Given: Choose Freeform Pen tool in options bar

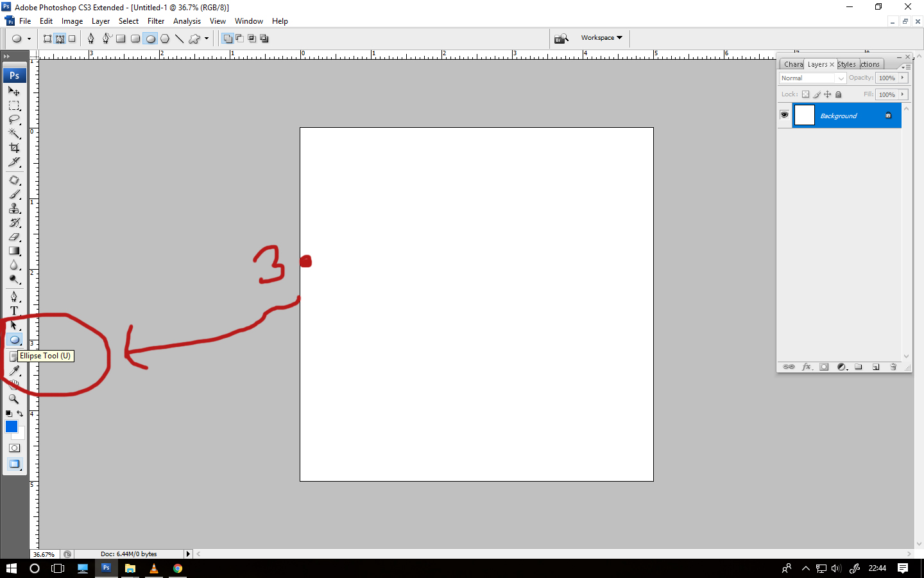Looking at the screenshot, I should pos(107,39).
